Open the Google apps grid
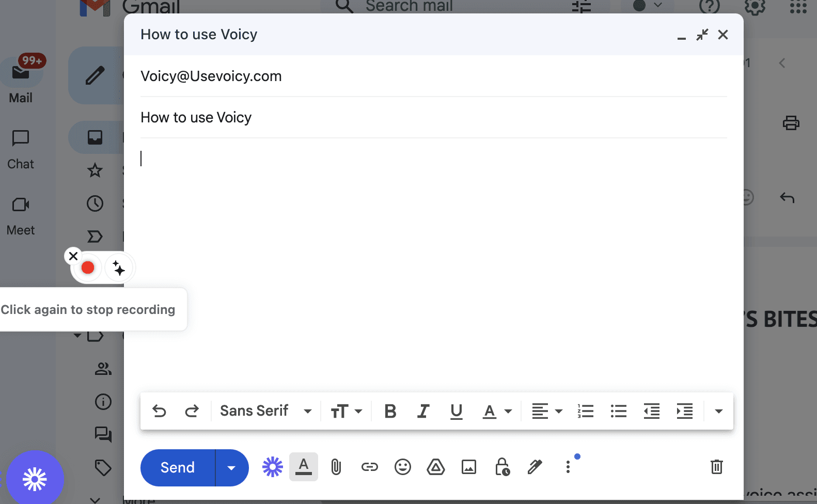 point(798,6)
